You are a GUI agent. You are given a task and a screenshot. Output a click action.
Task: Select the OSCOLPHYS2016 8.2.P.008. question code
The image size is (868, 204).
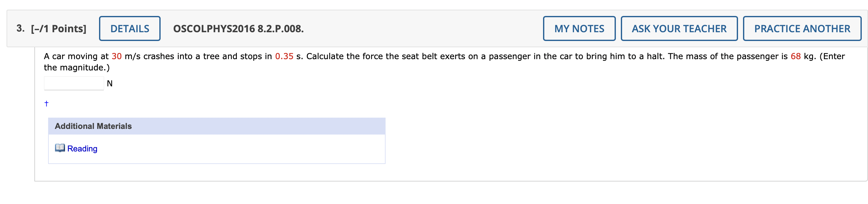[238, 29]
